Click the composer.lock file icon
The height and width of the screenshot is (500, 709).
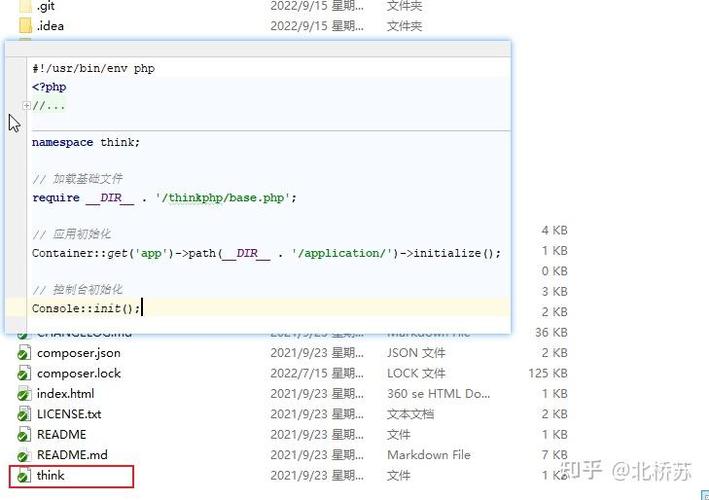(24, 373)
